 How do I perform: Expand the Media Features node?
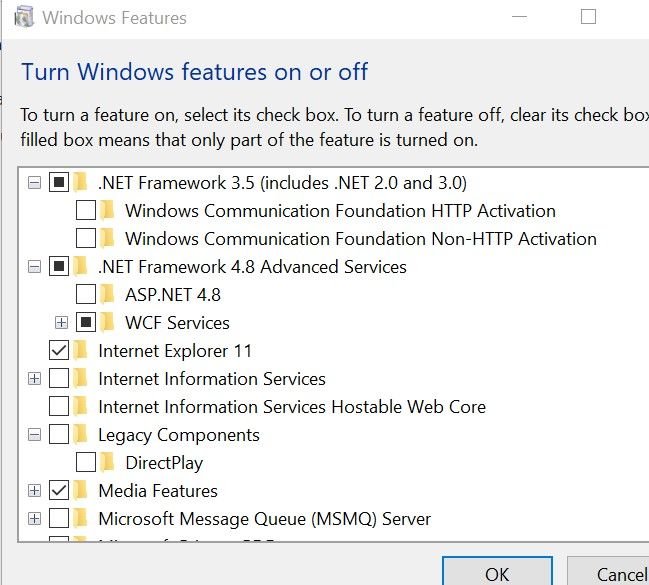click(x=35, y=491)
